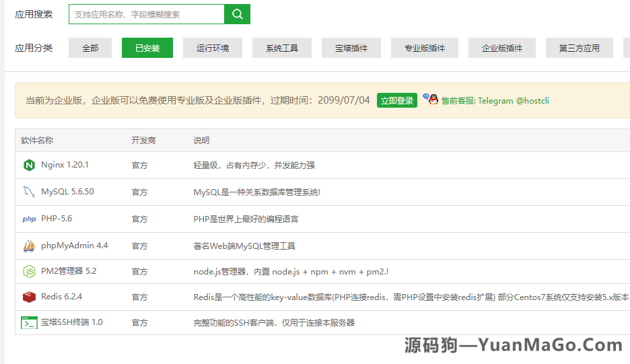Click the 立即登录 button
630x364 pixels.
(397, 100)
